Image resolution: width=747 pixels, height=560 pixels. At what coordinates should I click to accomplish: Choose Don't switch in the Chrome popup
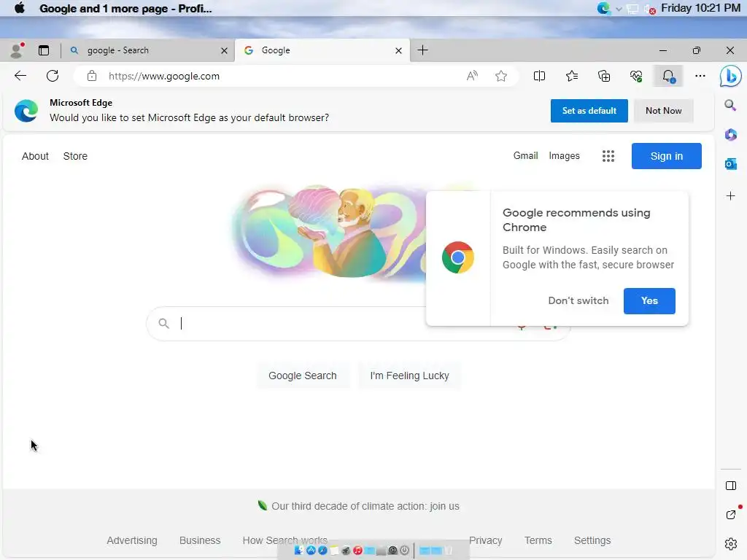coord(578,300)
